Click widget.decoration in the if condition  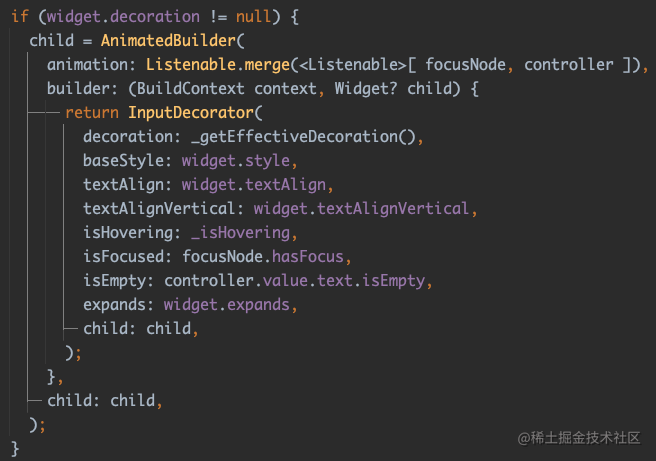pyautogui.click(x=123, y=17)
